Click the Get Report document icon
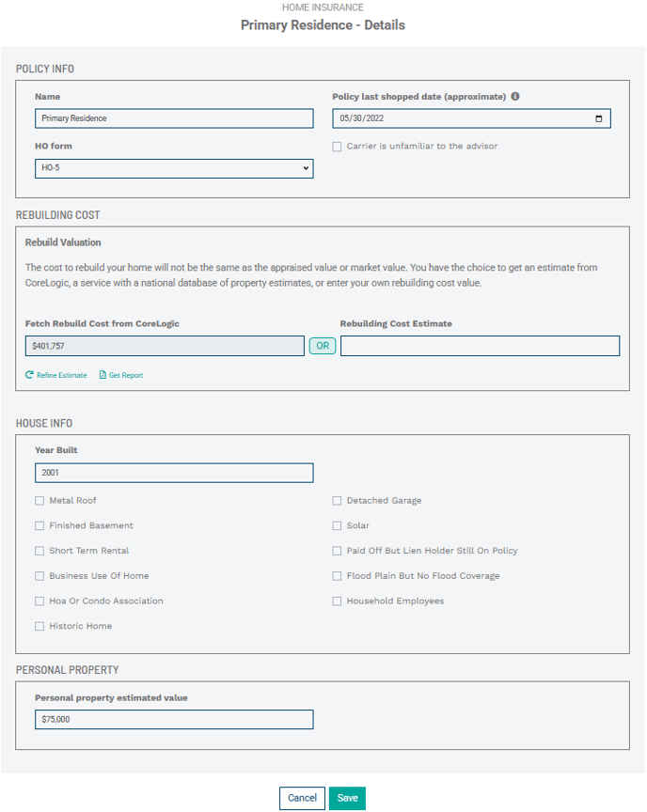The width and height of the screenshot is (647, 812). tap(103, 375)
